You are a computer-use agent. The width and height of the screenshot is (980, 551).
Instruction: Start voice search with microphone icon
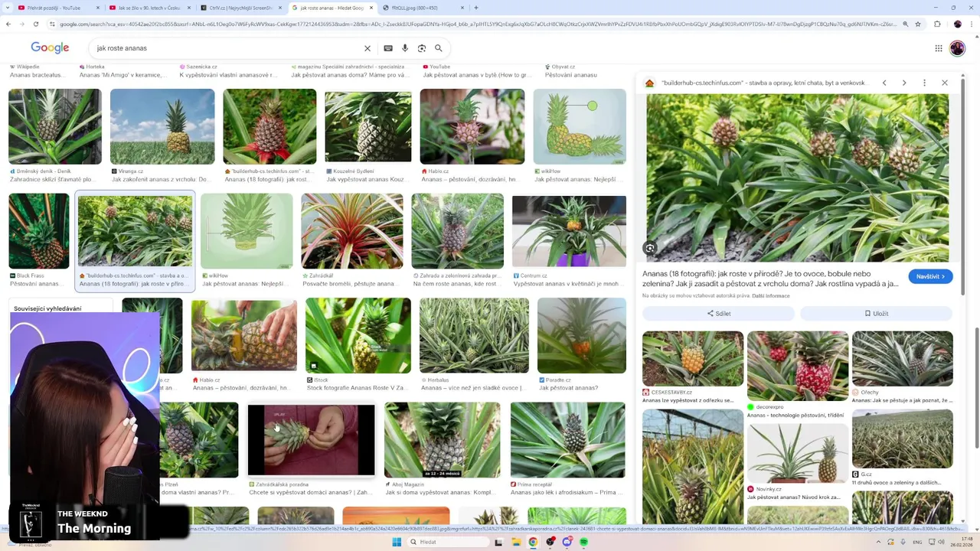(x=405, y=48)
